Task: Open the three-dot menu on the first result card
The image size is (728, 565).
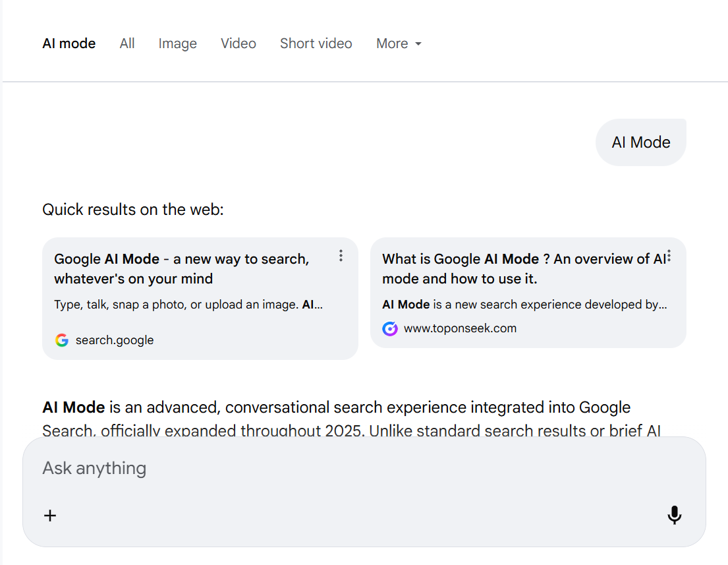Action: [341, 256]
